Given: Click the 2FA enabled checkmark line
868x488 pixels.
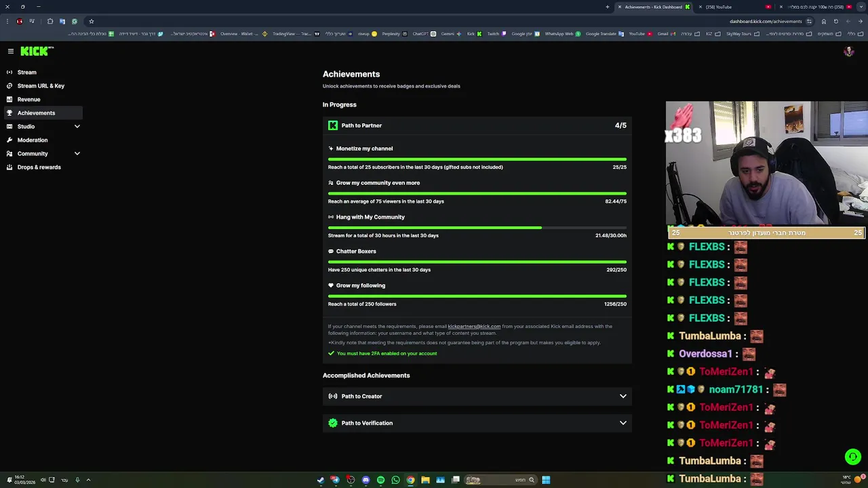Looking at the screenshot, I should [x=382, y=353].
